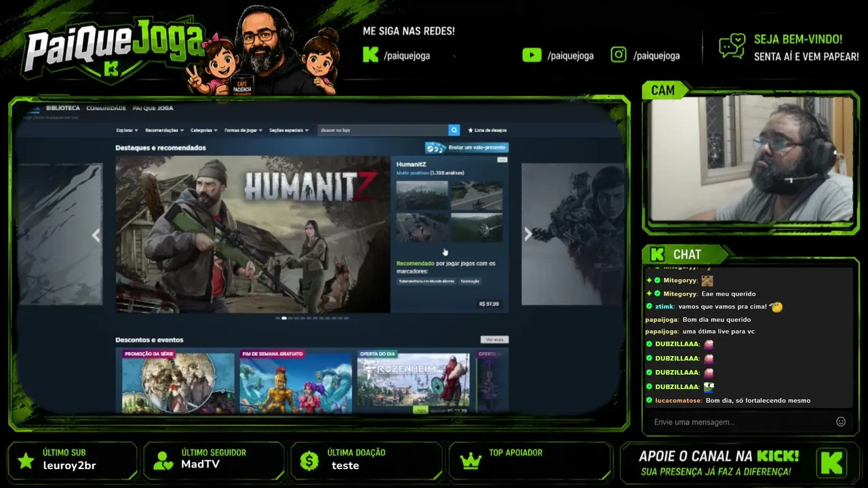
Task: Click the last sub name leuroy2br
Action: pyautogui.click(x=69, y=466)
